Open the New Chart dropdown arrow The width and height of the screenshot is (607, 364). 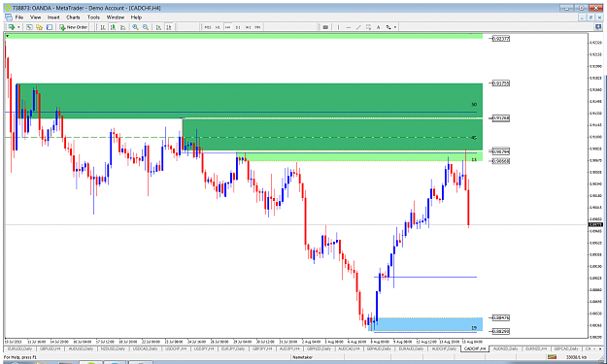[18, 27]
